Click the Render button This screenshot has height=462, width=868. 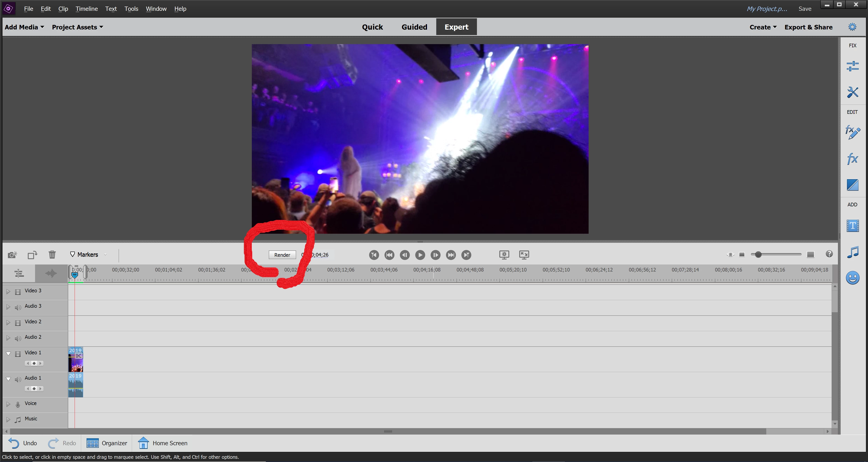tap(282, 255)
